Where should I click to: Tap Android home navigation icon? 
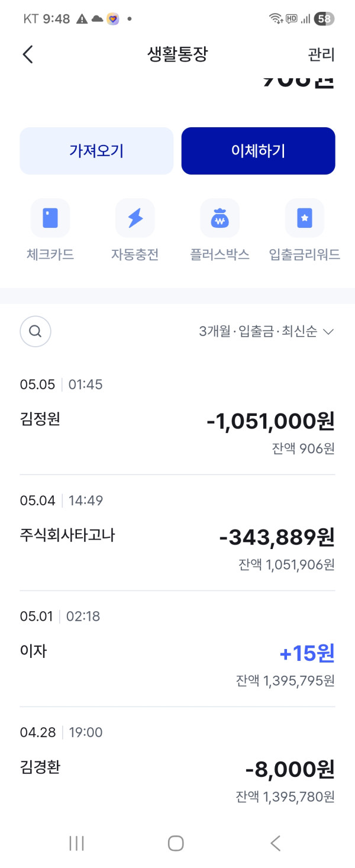click(x=176, y=843)
